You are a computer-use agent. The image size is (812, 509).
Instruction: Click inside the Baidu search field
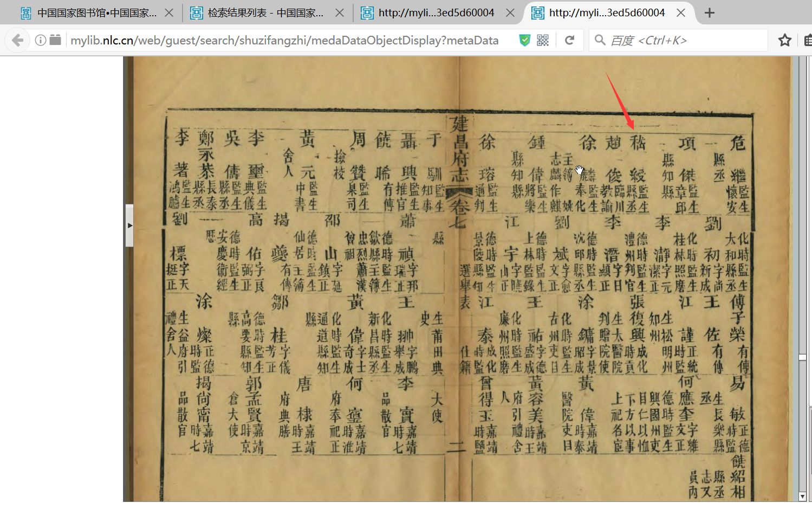point(677,40)
